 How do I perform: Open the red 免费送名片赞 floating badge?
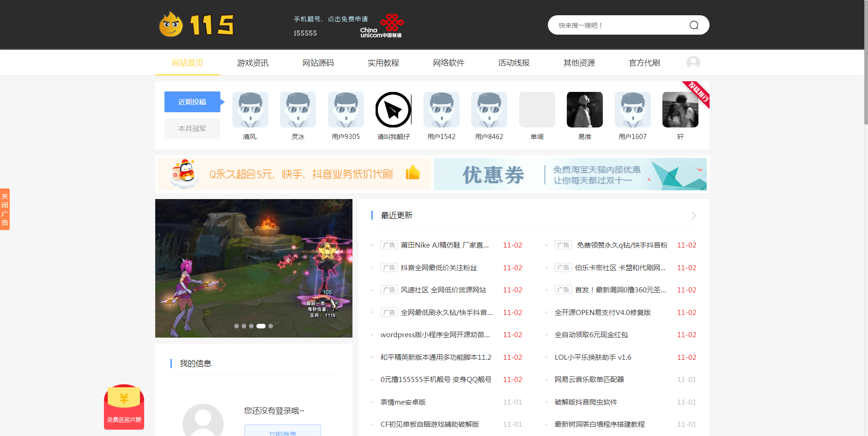123,407
